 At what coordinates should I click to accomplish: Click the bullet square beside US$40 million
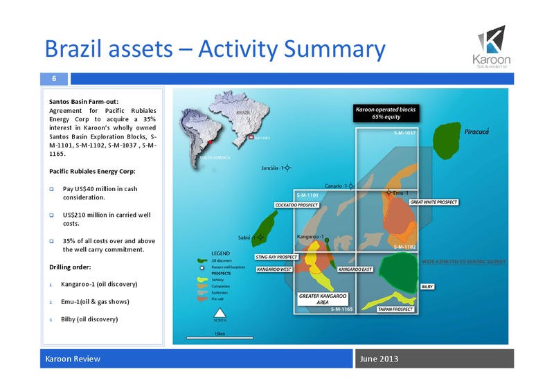(51, 189)
